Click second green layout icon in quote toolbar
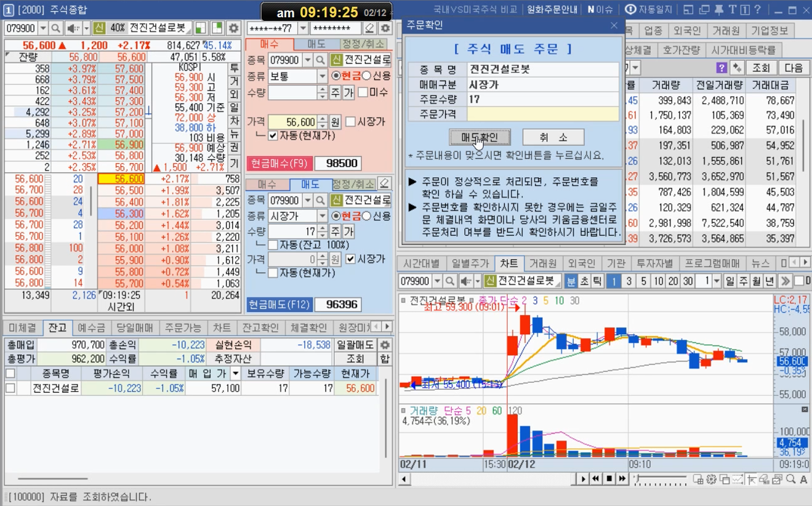This screenshot has height=506, width=812. point(217,28)
